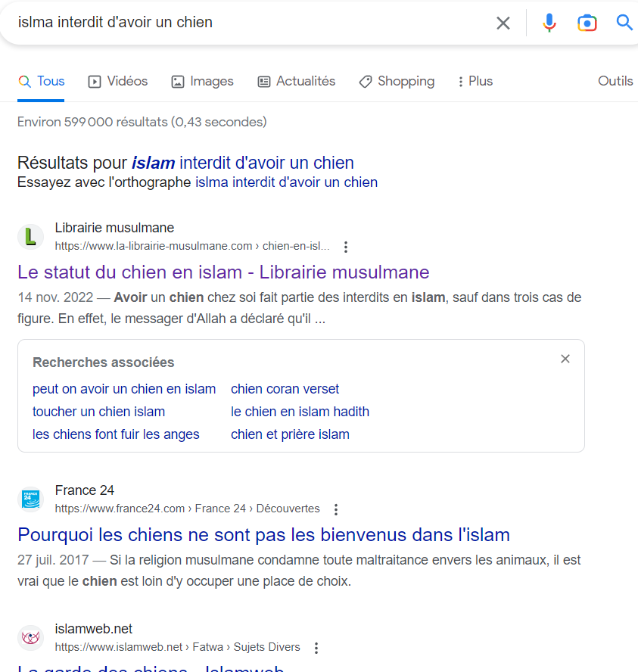Open the Outils search tools
Image resolution: width=638 pixels, height=672 pixels.
pos(615,81)
